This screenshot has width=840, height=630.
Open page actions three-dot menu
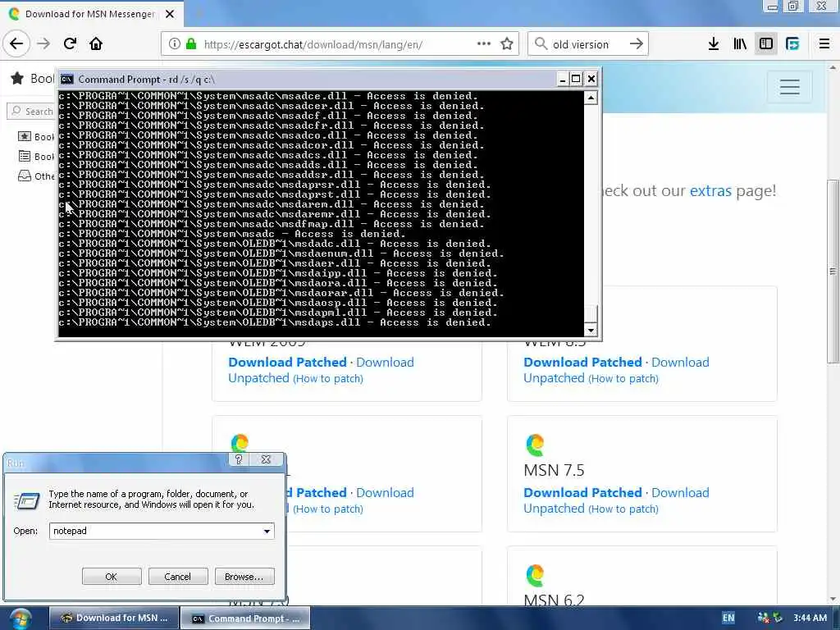(x=484, y=44)
